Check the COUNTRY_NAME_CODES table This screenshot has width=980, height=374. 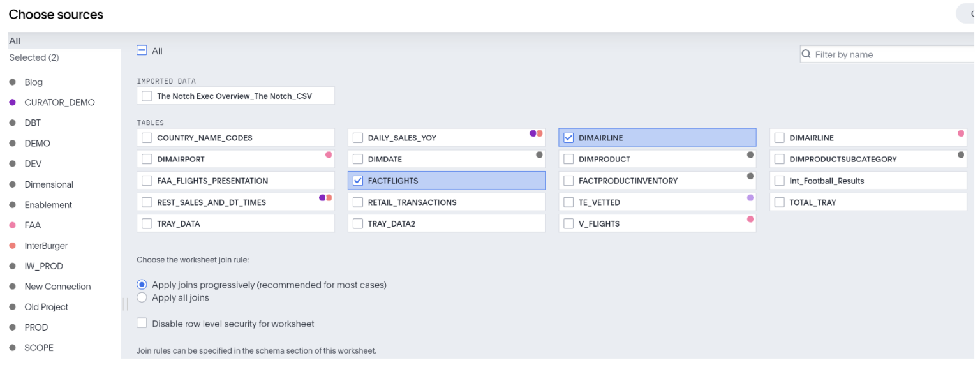[x=147, y=137]
